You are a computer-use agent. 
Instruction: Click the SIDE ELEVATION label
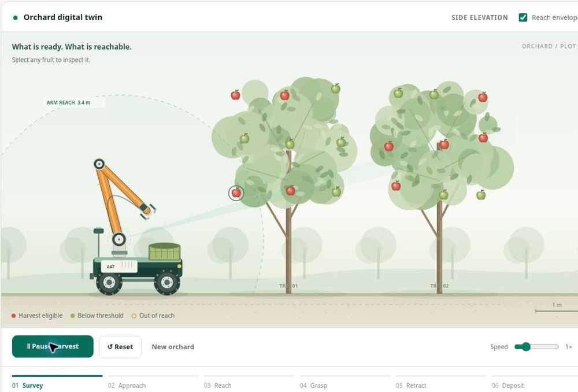[x=480, y=18]
